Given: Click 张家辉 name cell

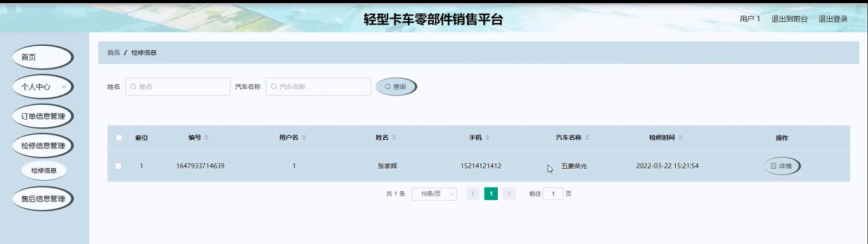Looking at the screenshot, I should (x=388, y=166).
